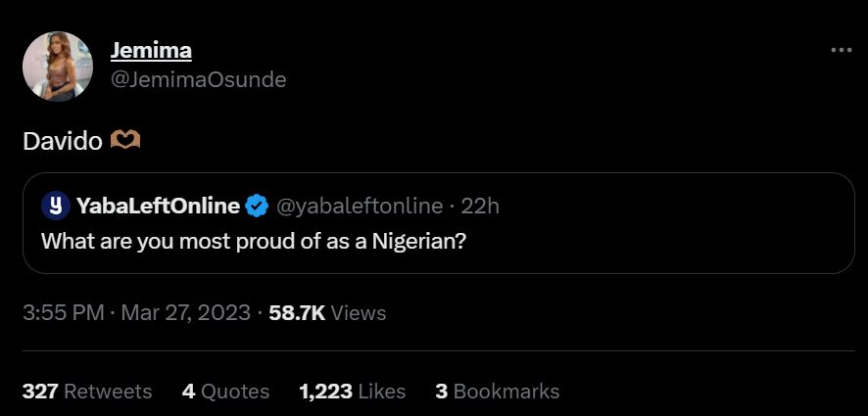Show the 327 Retweets list
Viewport: 868px width, 416px height.
click(87, 391)
